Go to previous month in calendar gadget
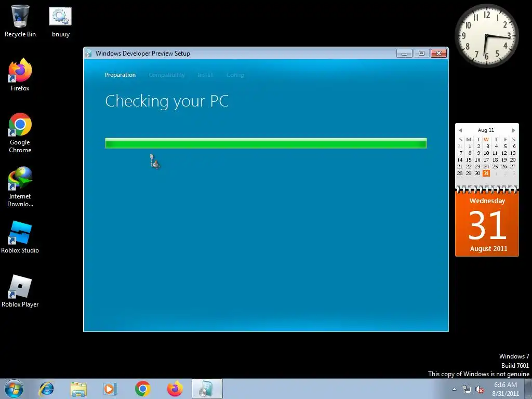The height and width of the screenshot is (399, 532). [460, 130]
